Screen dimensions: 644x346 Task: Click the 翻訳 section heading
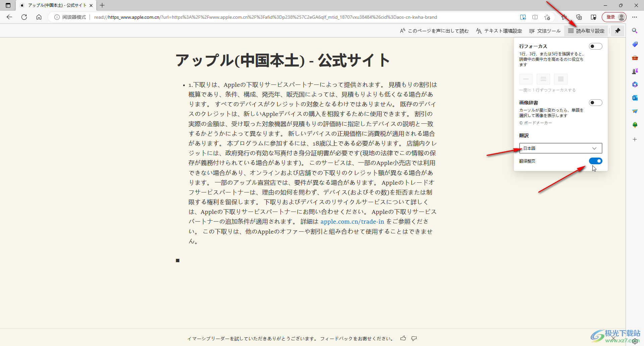coord(524,135)
